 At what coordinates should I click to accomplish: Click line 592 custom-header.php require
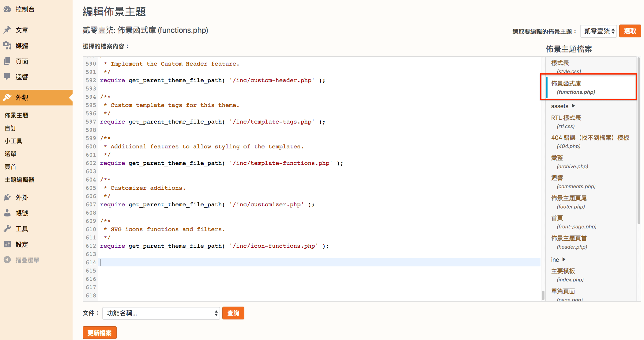tap(213, 80)
